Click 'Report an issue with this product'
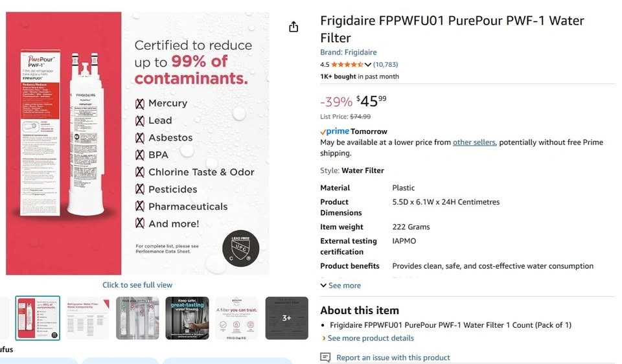 pos(393,358)
